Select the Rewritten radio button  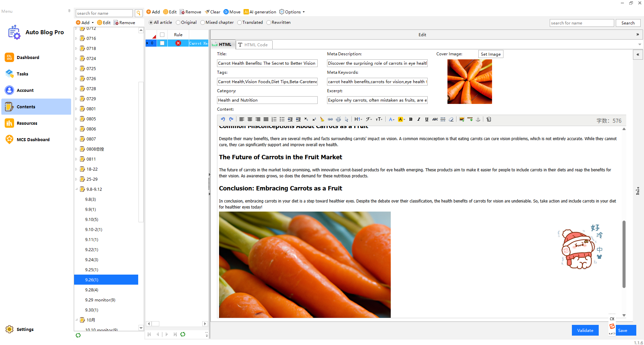(x=269, y=22)
